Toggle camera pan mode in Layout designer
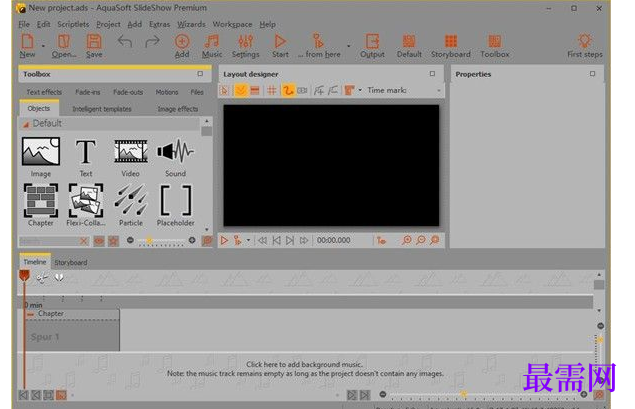The width and height of the screenshot is (635, 409). [303, 90]
